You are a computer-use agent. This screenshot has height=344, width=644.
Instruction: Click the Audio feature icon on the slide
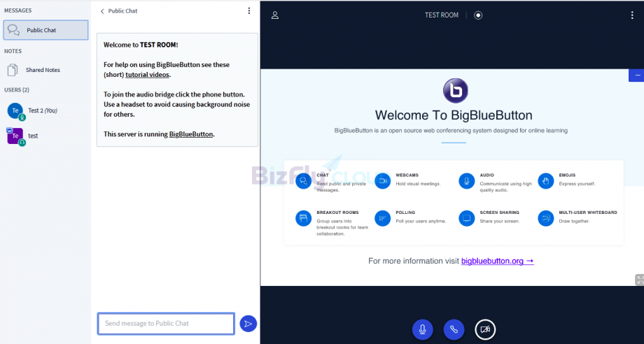coord(467,181)
